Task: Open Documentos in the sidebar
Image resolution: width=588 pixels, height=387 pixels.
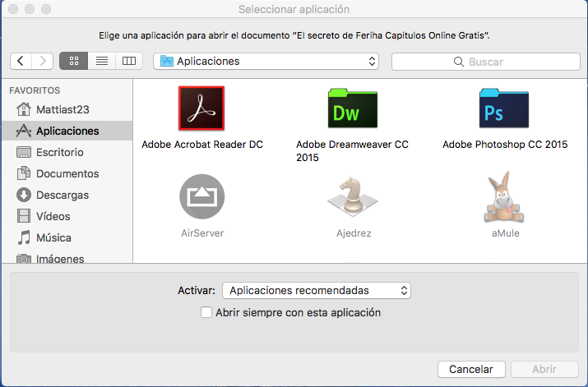Action: [x=67, y=173]
